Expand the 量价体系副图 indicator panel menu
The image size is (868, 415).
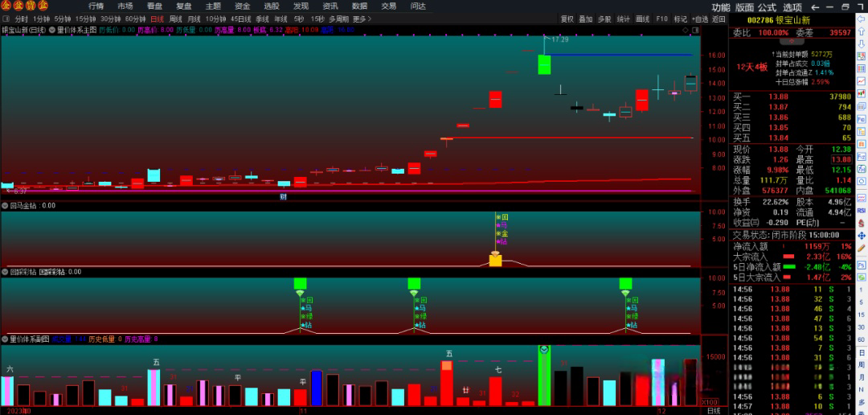(5, 339)
